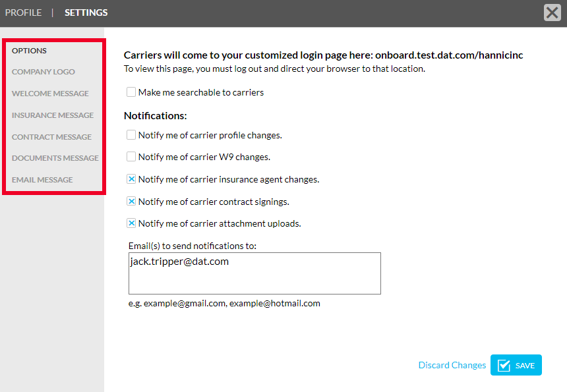The width and height of the screenshot is (567, 392).
Task: Enable notifications for carrier W9 changes
Action: [x=131, y=157]
